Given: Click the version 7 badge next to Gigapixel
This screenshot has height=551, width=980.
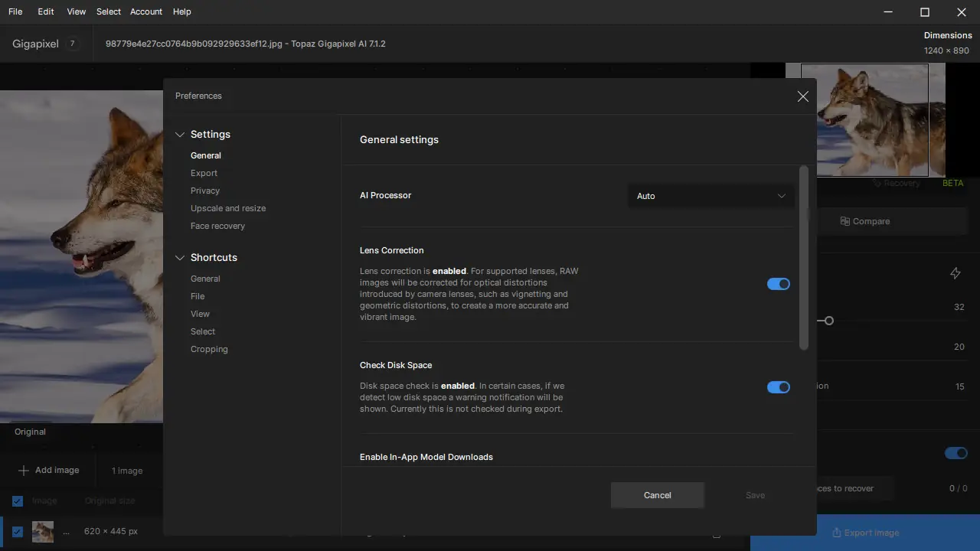Looking at the screenshot, I should tap(73, 44).
